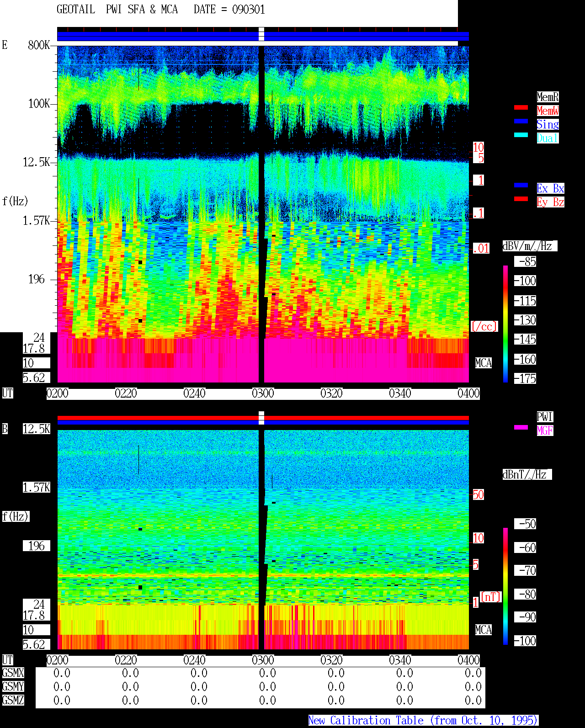Click the blue Ex Bx legend swatch

coord(521,185)
